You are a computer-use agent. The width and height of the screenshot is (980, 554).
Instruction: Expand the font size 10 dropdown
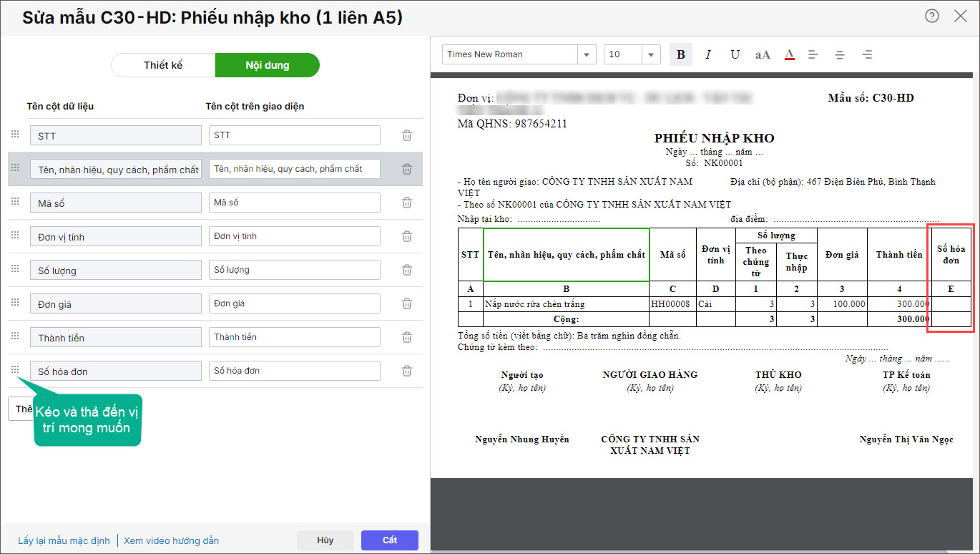tap(651, 54)
